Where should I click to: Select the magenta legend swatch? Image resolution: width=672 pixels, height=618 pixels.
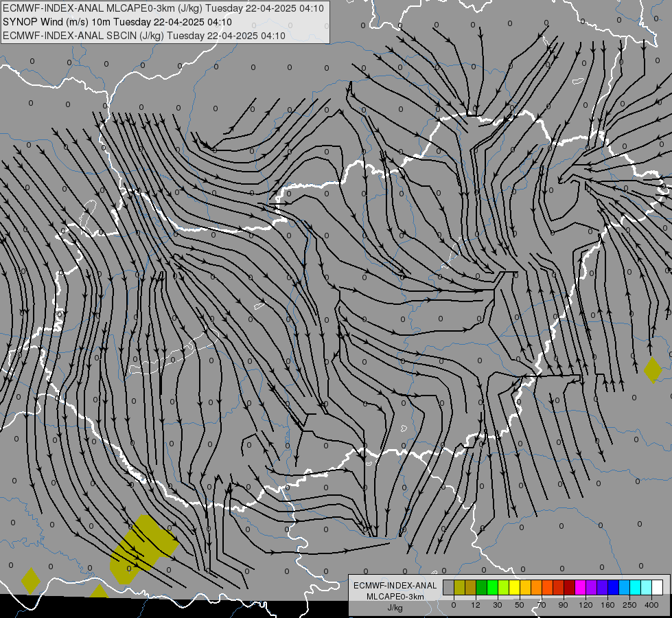581,587
